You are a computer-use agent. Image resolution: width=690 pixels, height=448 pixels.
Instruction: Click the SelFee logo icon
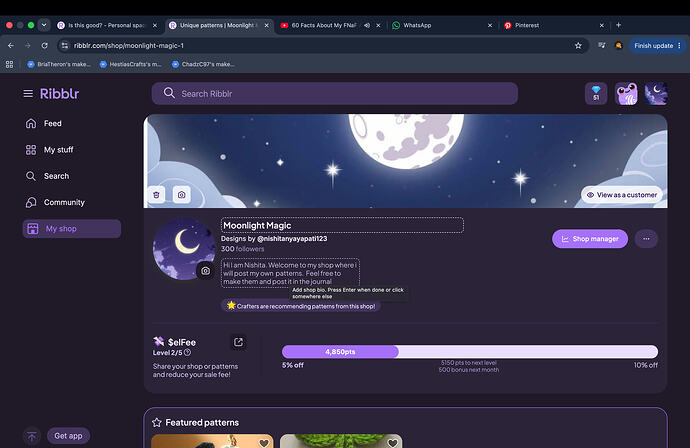158,341
